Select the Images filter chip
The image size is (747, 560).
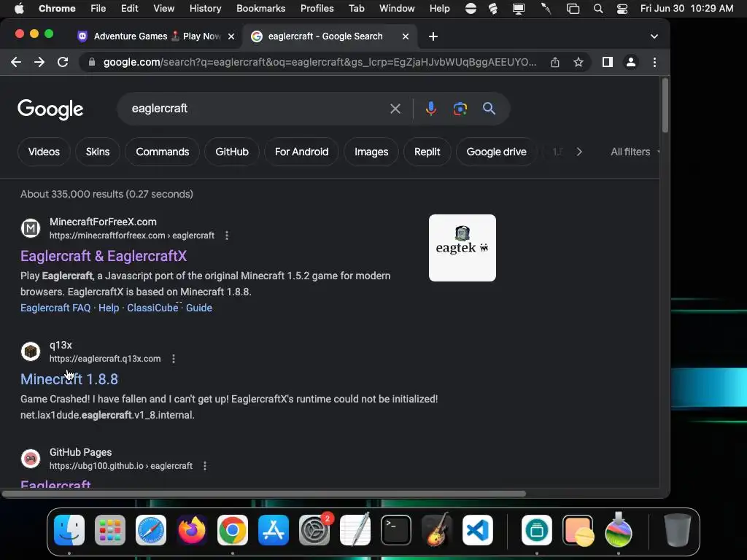pyautogui.click(x=371, y=152)
